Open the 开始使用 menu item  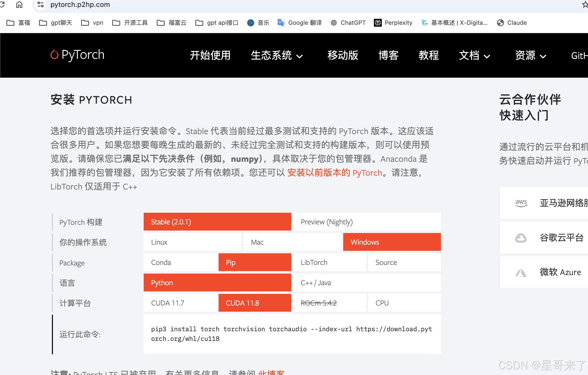pyautogui.click(x=210, y=55)
